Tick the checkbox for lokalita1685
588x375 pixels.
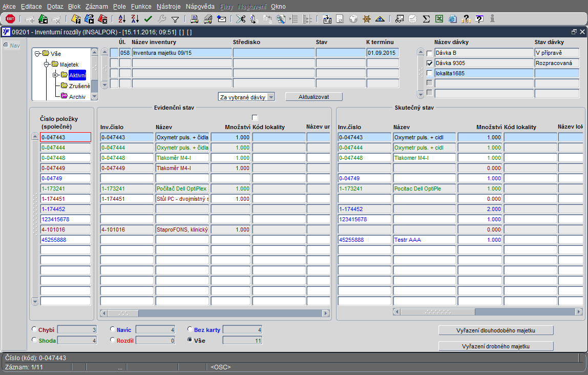click(429, 73)
